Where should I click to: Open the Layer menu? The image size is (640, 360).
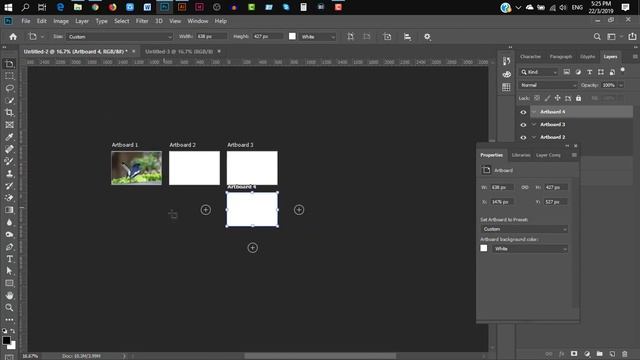pyautogui.click(x=82, y=21)
